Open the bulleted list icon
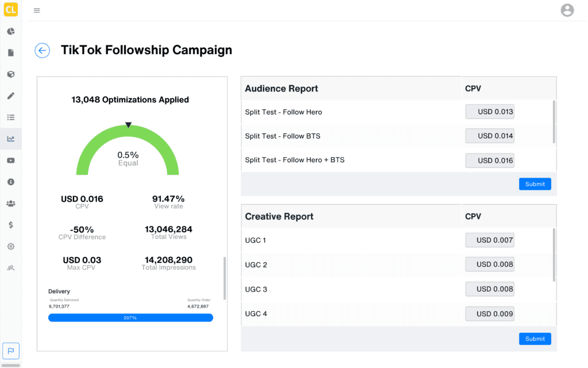This screenshot has height=368, width=588. pos(11,117)
